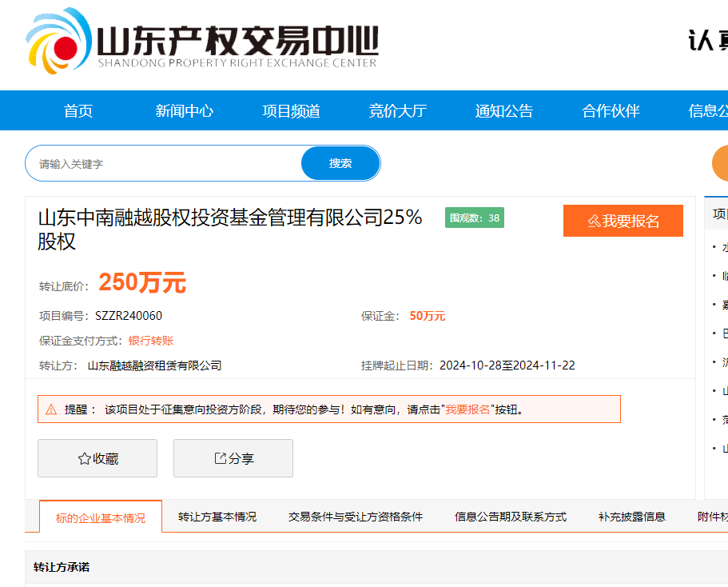This screenshot has width=728, height=587.
Task: Click the 分享 share button
Action: click(x=233, y=458)
